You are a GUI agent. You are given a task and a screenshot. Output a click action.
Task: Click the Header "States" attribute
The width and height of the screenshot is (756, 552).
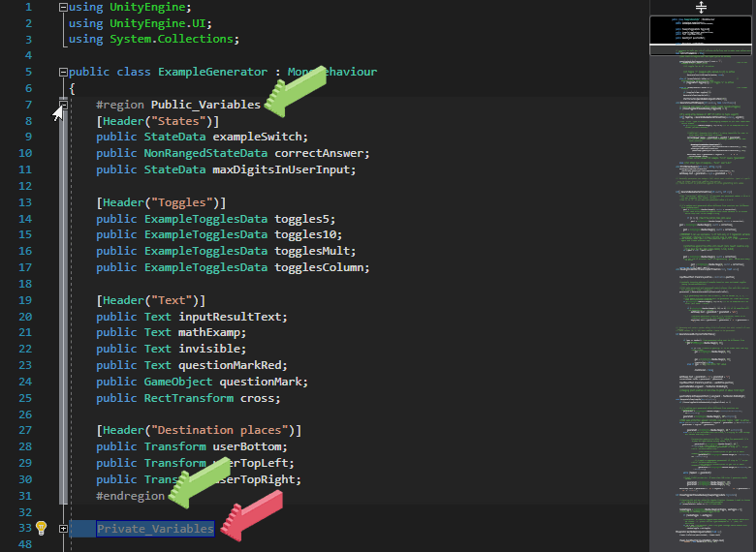(158, 121)
